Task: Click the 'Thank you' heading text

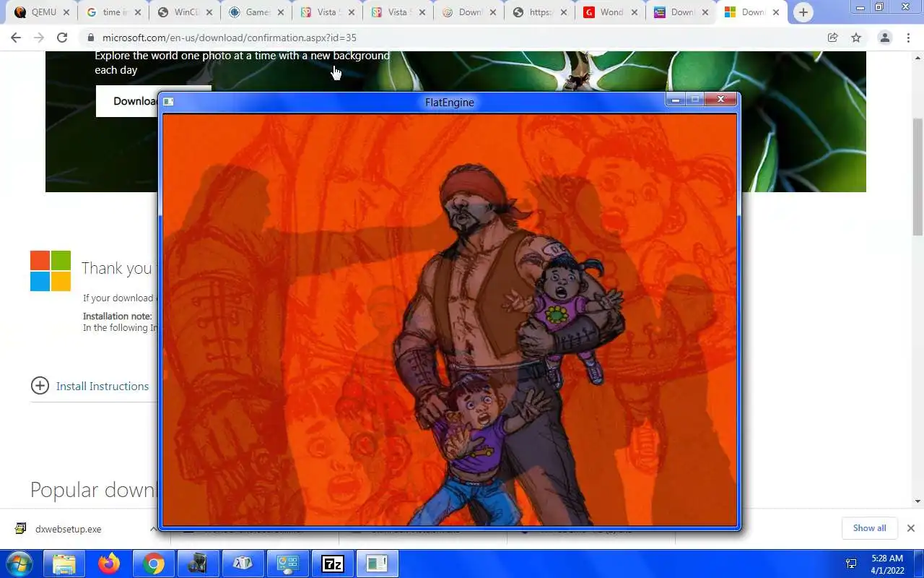Action: tap(117, 268)
